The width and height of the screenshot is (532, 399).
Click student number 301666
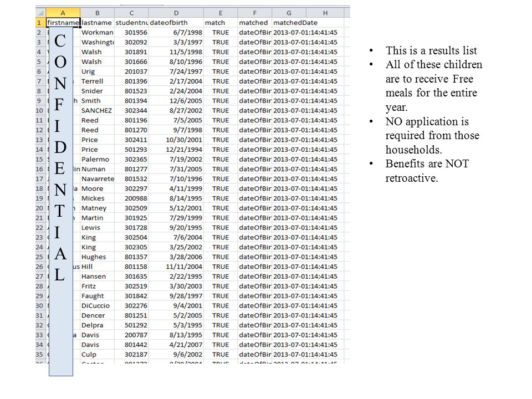coord(132,62)
